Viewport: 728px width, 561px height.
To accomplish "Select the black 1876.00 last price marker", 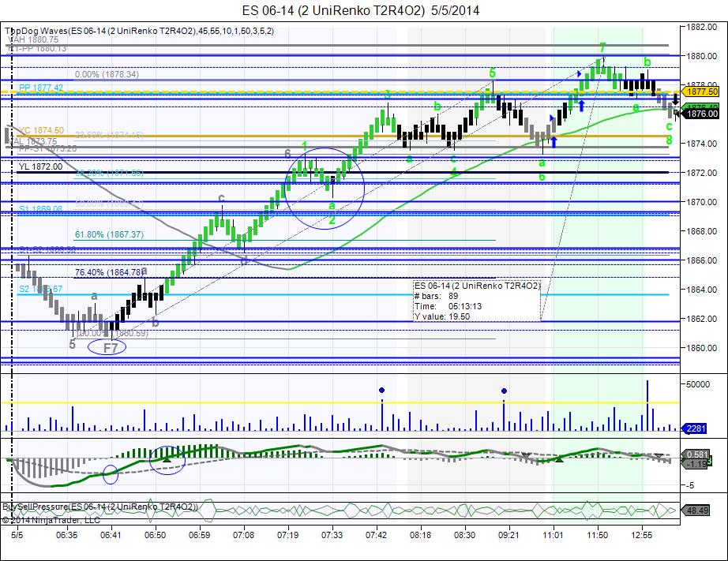I will tap(702, 114).
